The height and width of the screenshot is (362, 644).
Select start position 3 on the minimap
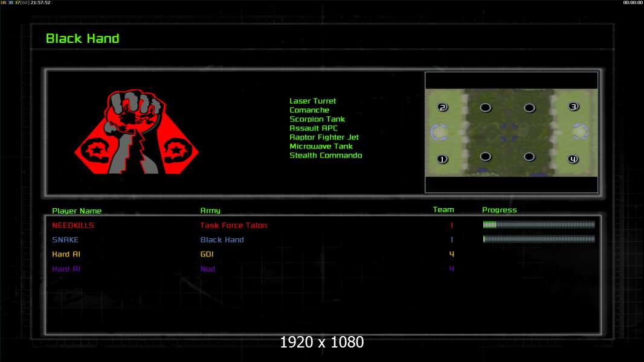(573, 107)
